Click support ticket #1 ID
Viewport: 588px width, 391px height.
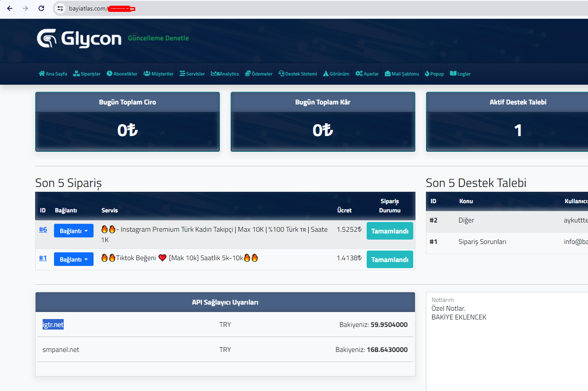point(433,241)
